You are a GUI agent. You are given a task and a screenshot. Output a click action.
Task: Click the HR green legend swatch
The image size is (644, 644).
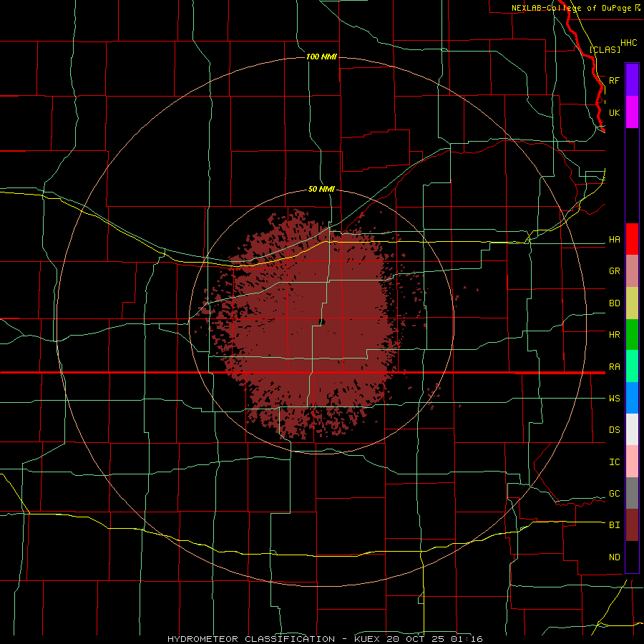632,335
